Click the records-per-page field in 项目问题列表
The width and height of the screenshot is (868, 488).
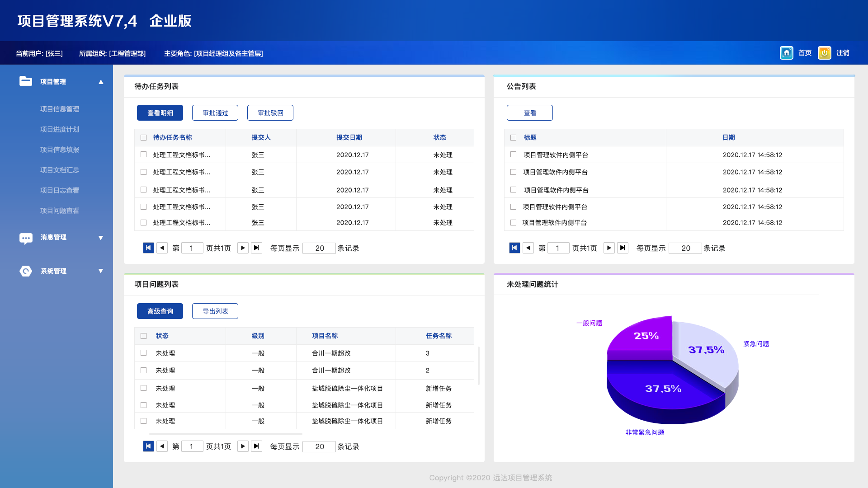pyautogui.click(x=319, y=446)
